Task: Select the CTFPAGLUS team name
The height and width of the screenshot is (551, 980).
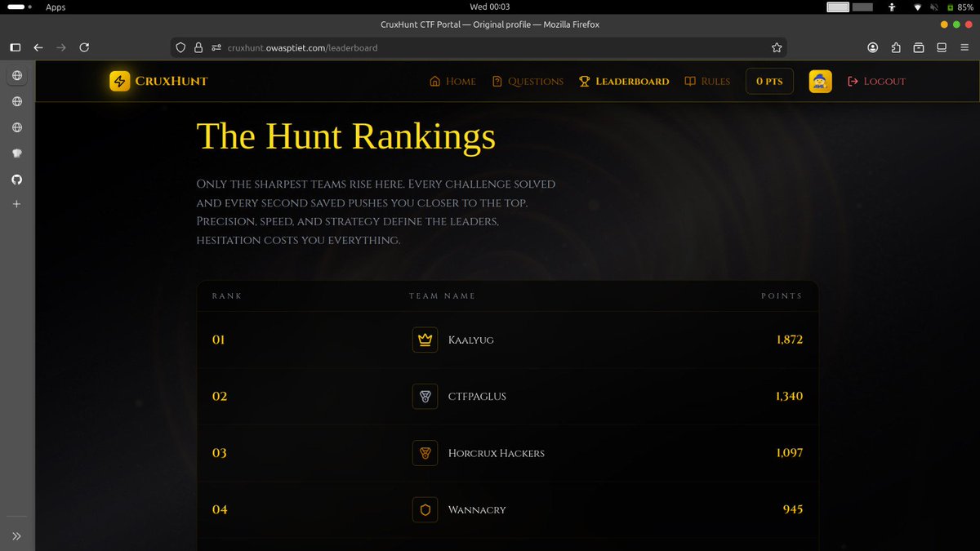Action: click(x=477, y=396)
